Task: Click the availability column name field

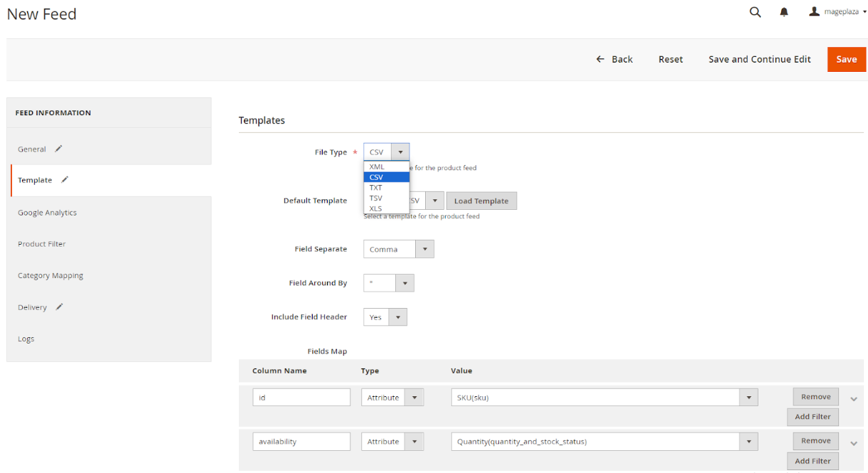Action: pos(301,442)
